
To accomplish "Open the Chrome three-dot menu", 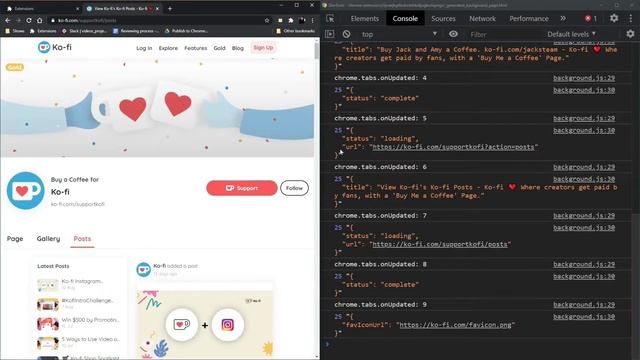I will pyautogui.click(x=313, y=20).
